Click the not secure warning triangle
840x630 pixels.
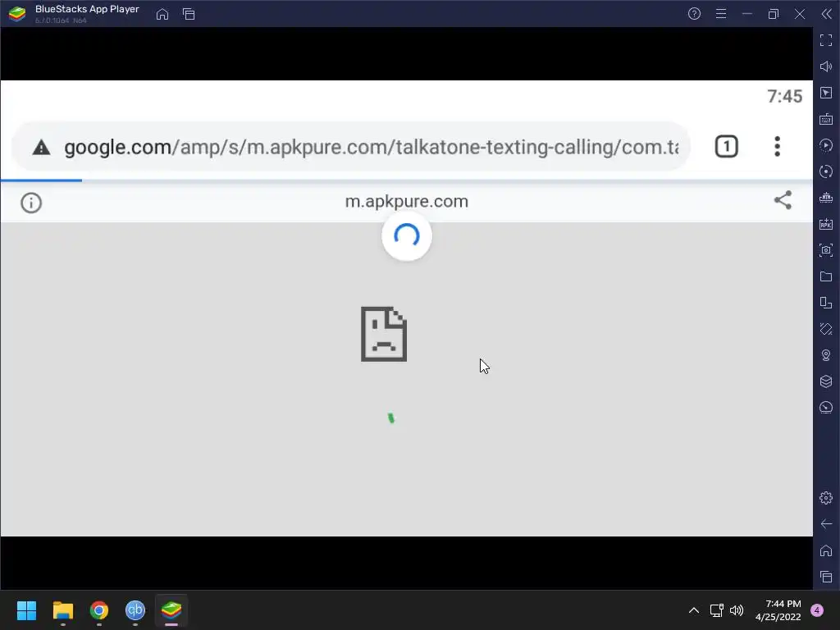(x=41, y=148)
